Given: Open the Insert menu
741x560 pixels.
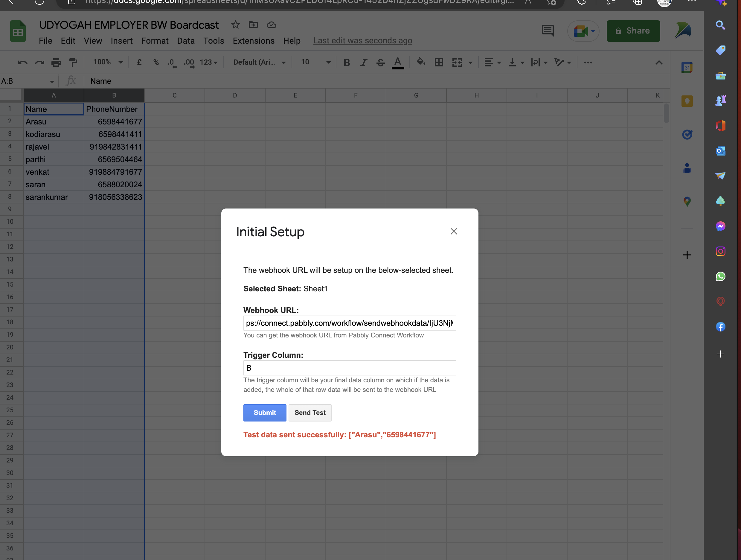Looking at the screenshot, I should (122, 41).
